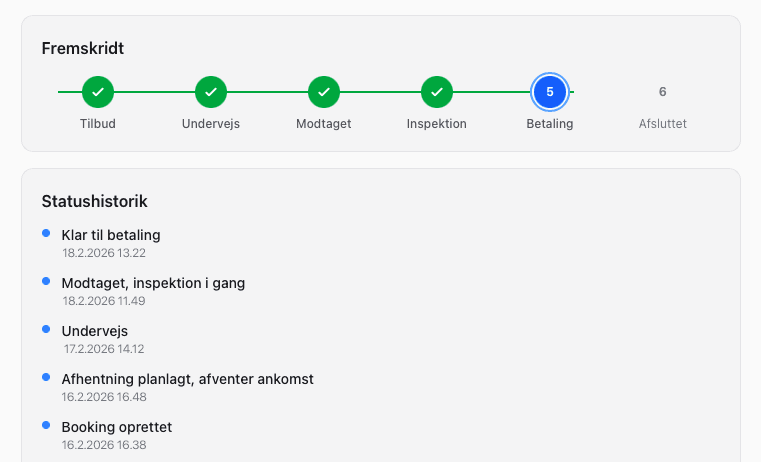The width and height of the screenshot is (761, 462).
Task: Click the blue dot beside Booking oprettet
Action: coord(46,425)
